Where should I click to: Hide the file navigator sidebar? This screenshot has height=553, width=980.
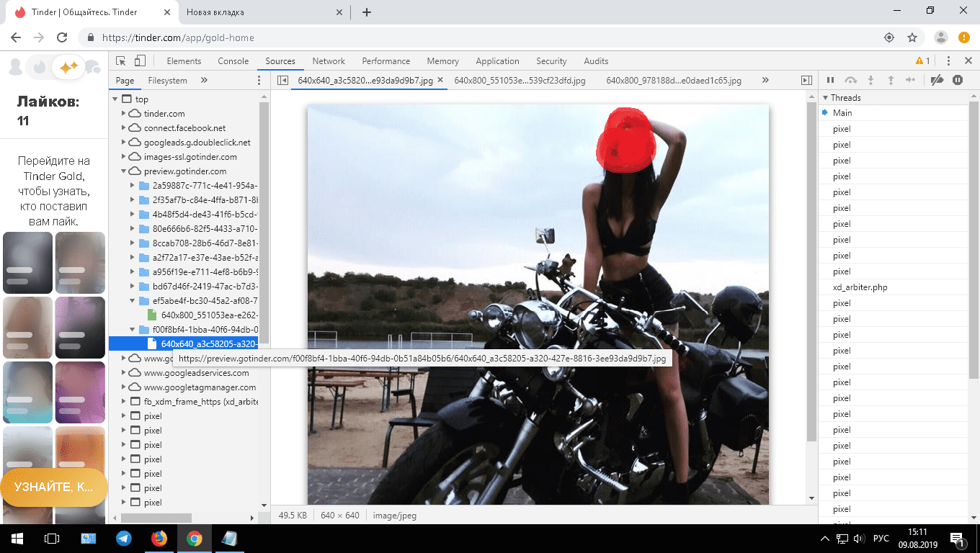(282, 81)
